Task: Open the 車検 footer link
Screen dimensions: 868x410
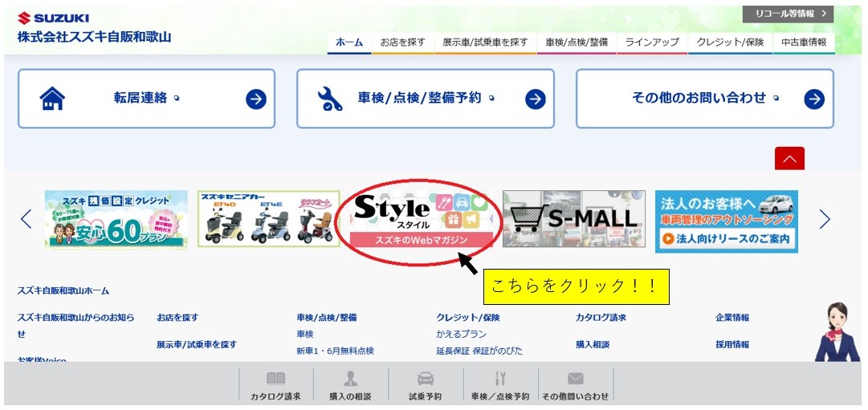Action: (305, 335)
